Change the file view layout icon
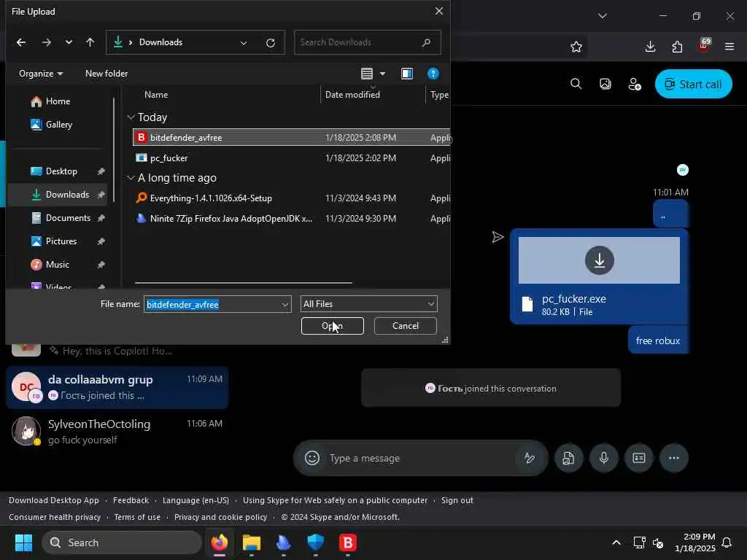The width and height of the screenshot is (747, 560). [367, 74]
